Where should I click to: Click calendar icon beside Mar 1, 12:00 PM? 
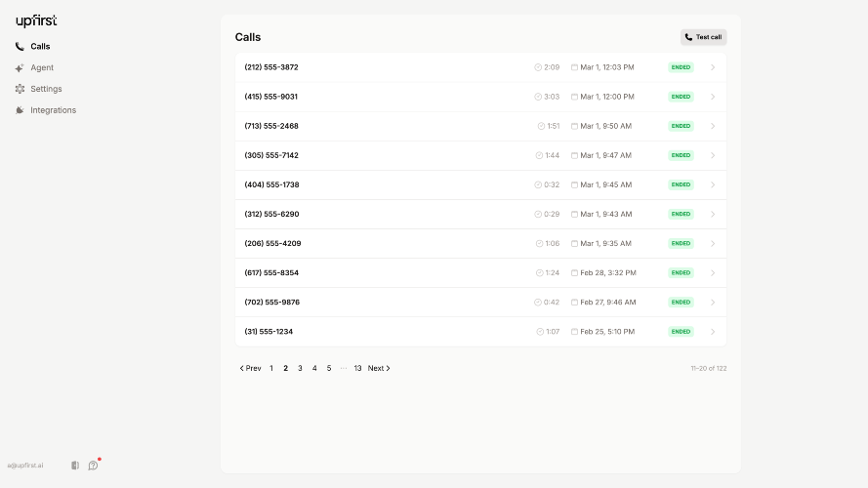click(x=574, y=97)
